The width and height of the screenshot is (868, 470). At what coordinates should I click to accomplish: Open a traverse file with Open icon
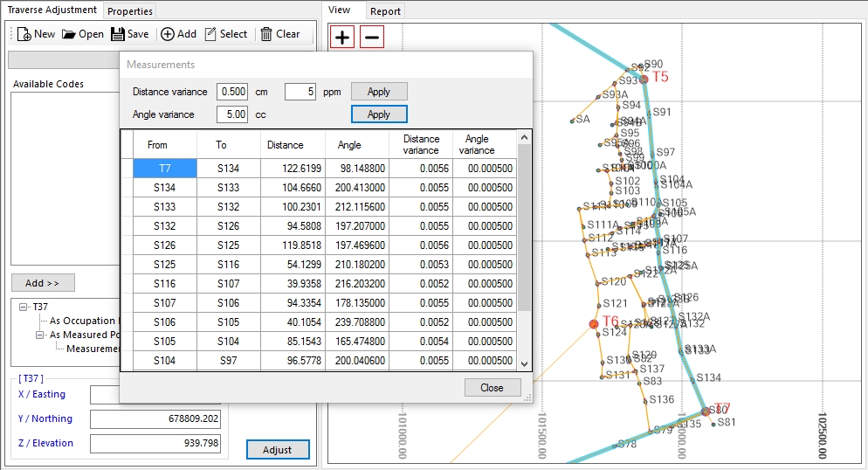tap(69, 34)
